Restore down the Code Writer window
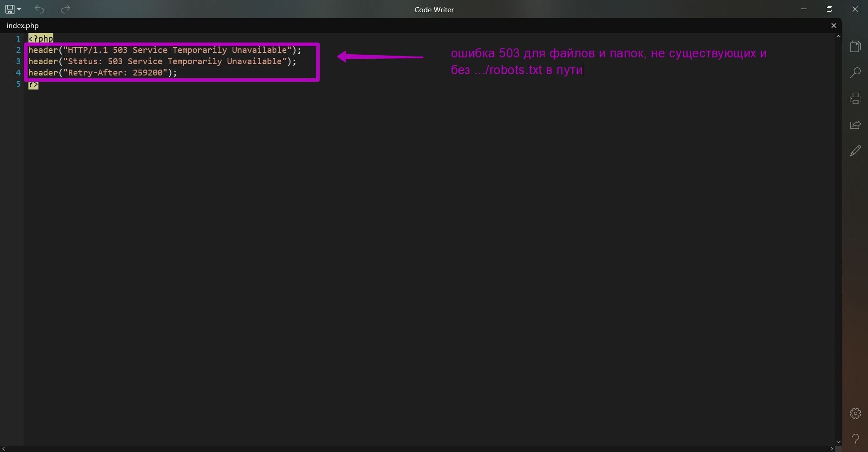868x452 pixels. click(x=830, y=9)
